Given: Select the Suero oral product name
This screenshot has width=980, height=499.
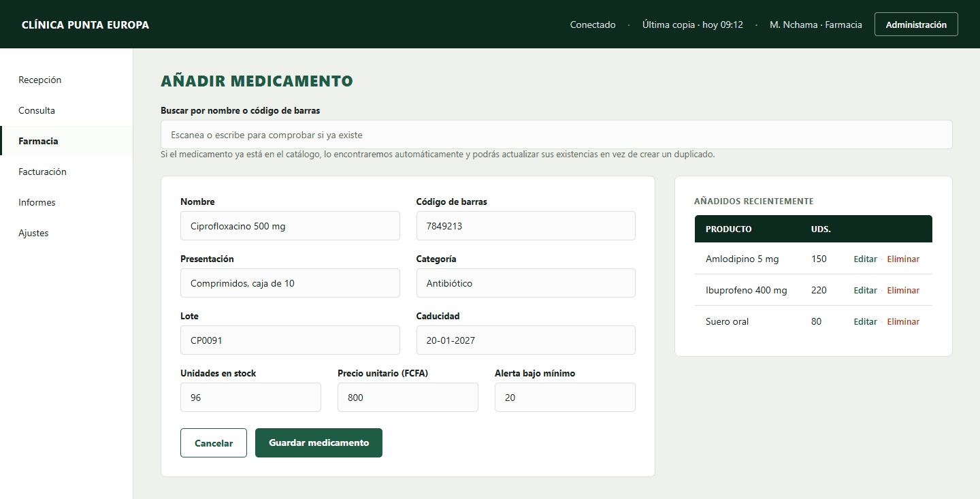Looking at the screenshot, I should click(x=727, y=322).
